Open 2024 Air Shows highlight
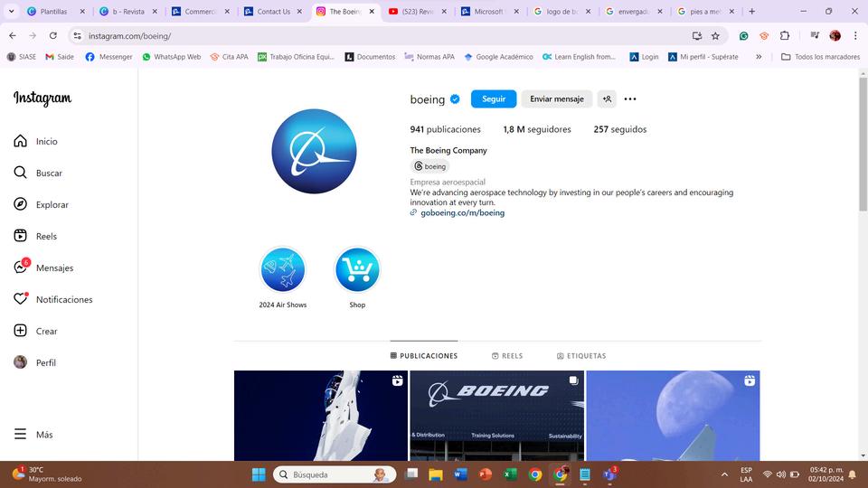This screenshot has width=868, height=488. pos(282,270)
